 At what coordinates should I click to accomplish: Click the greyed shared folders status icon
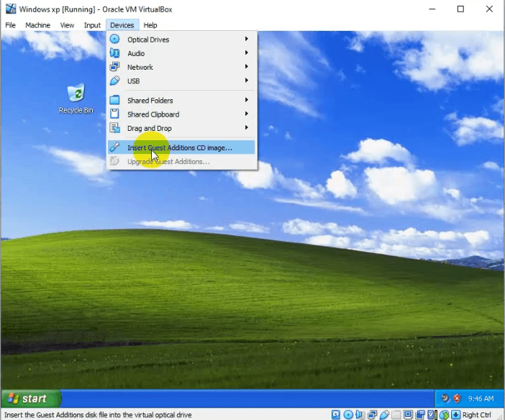click(396, 414)
